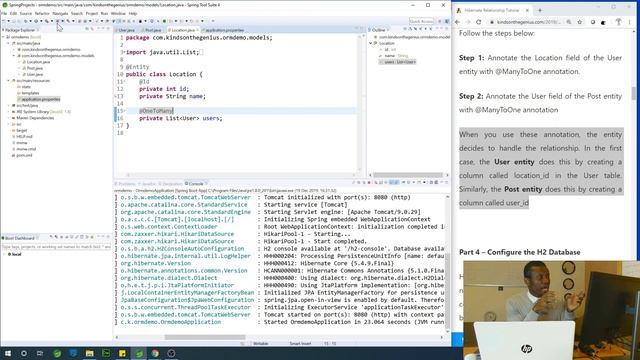Open the Help menu
This screenshot has height=360, width=640.
[x=133, y=13]
